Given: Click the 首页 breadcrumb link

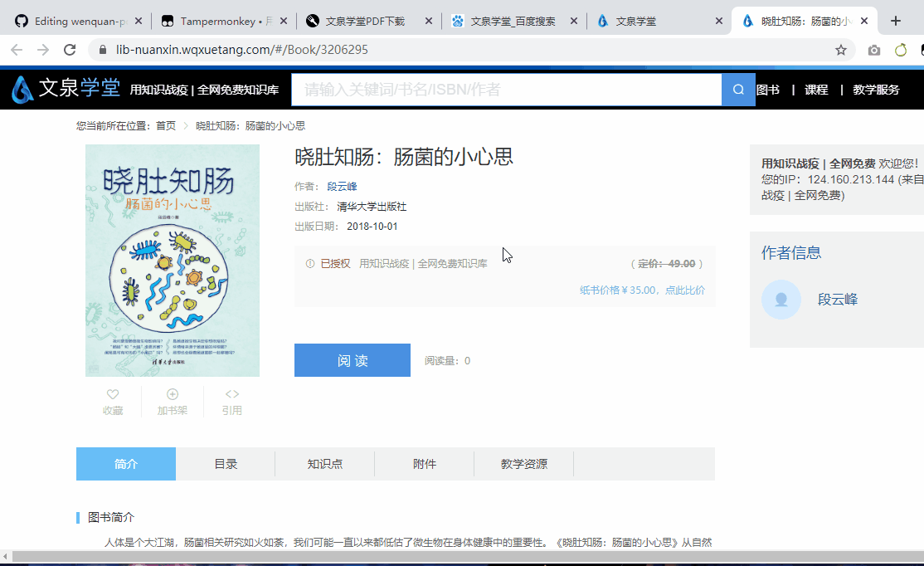Looking at the screenshot, I should 166,125.
